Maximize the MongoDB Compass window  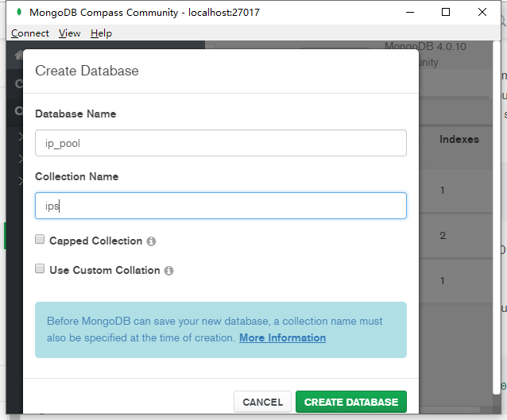coord(446,12)
